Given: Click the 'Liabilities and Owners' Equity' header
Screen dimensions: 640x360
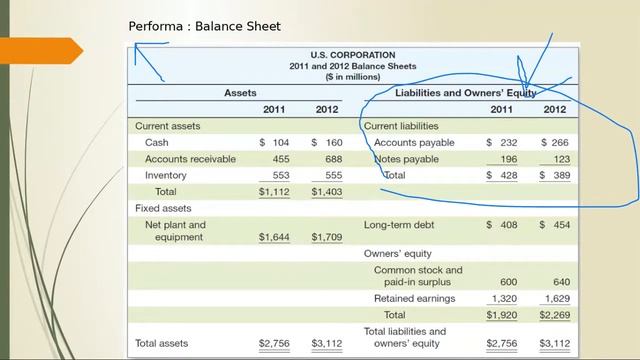Looking at the screenshot, I should tap(465, 93).
